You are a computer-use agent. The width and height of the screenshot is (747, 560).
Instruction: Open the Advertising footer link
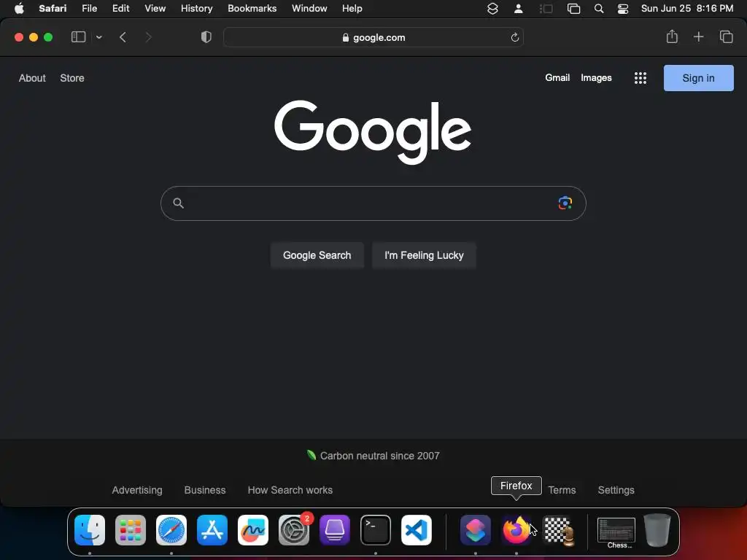[137, 490]
